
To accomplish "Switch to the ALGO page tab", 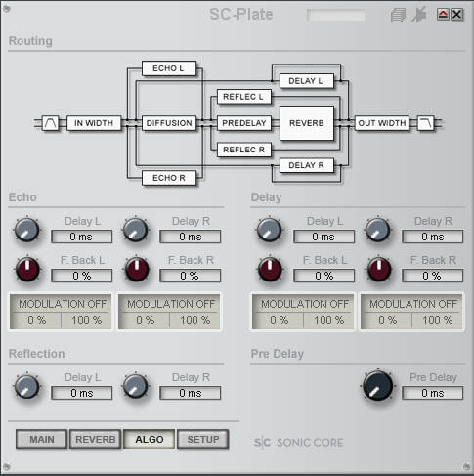I will 150,439.
